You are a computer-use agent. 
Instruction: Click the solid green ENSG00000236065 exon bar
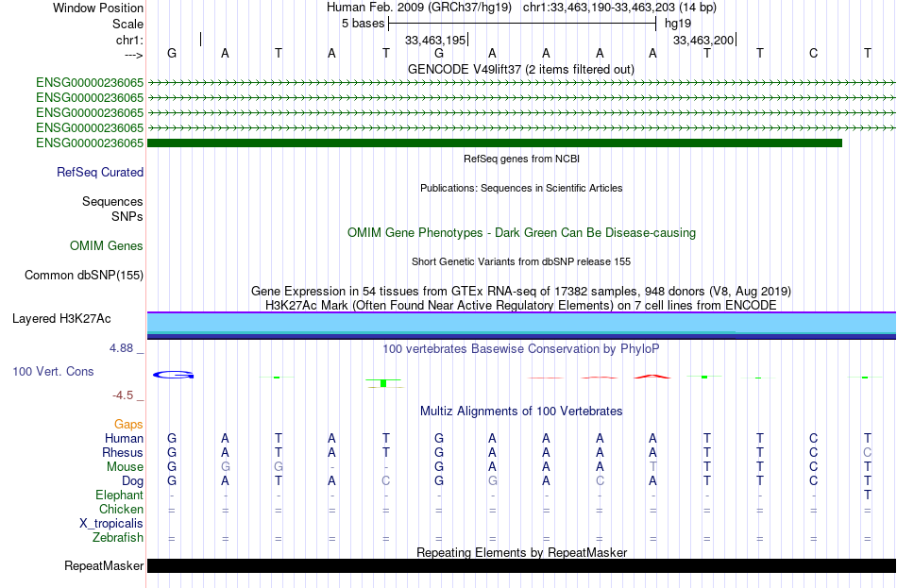(494, 143)
